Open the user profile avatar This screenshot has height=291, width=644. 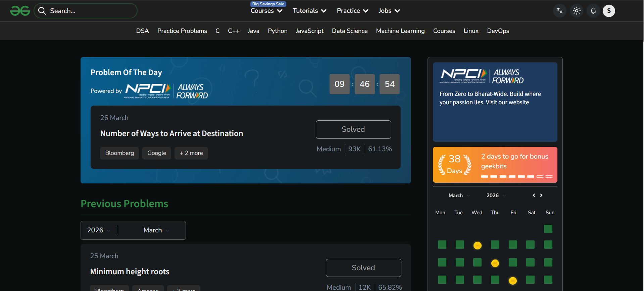(609, 11)
